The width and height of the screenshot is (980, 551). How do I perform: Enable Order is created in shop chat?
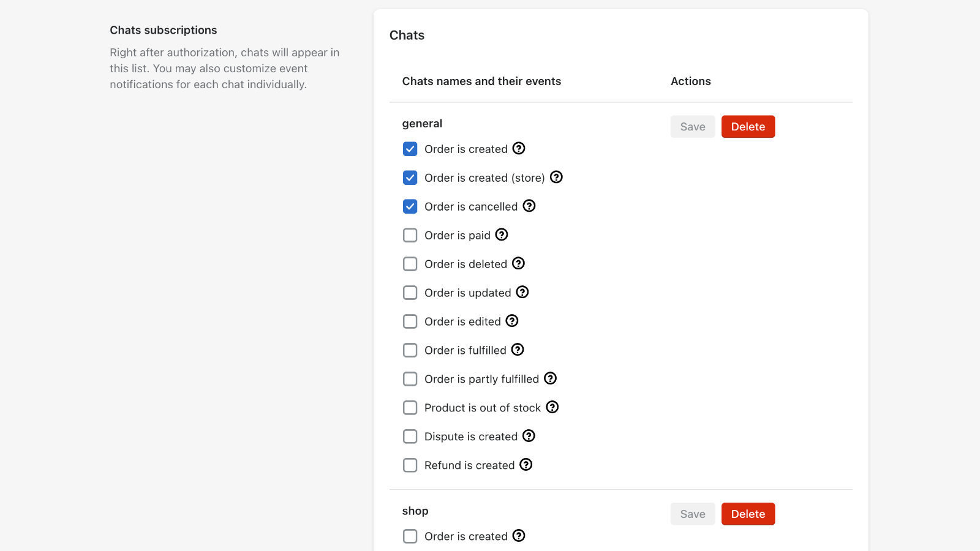point(410,537)
